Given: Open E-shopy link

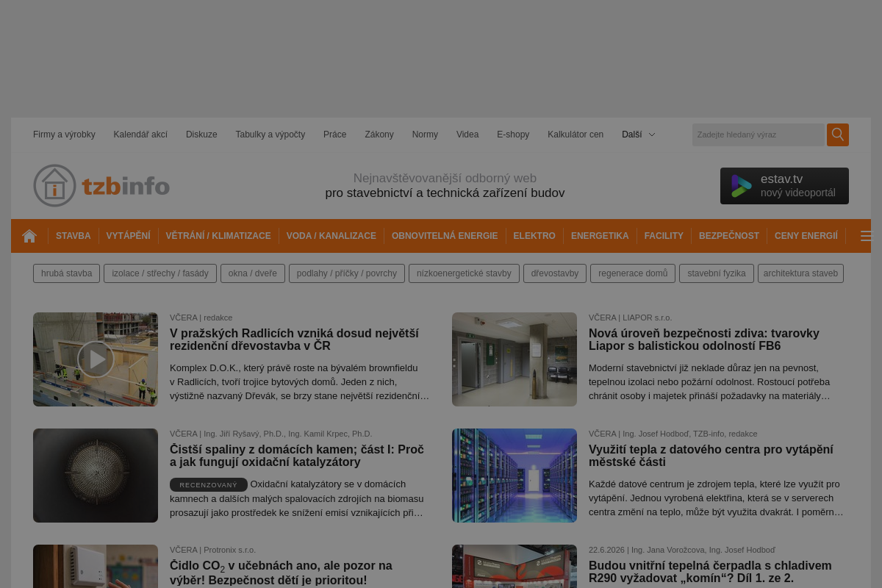Looking at the screenshot, I should pos(513,135).
